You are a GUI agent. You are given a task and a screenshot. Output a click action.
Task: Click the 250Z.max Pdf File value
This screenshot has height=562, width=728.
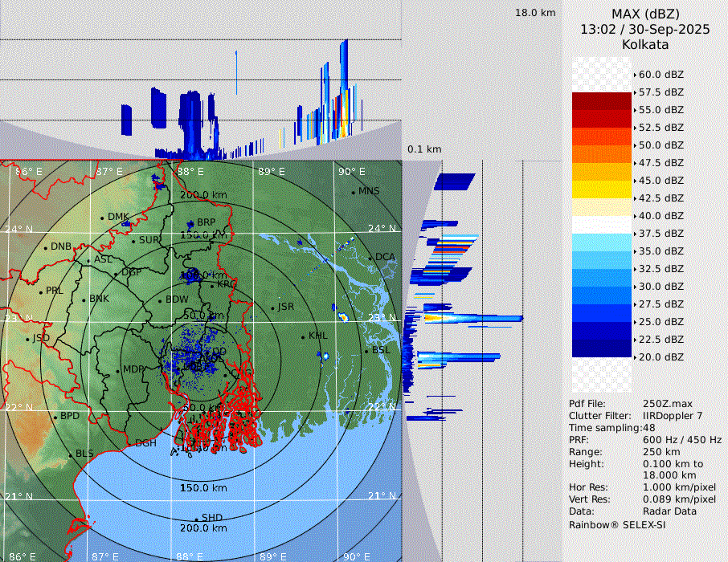click(666, 404)
